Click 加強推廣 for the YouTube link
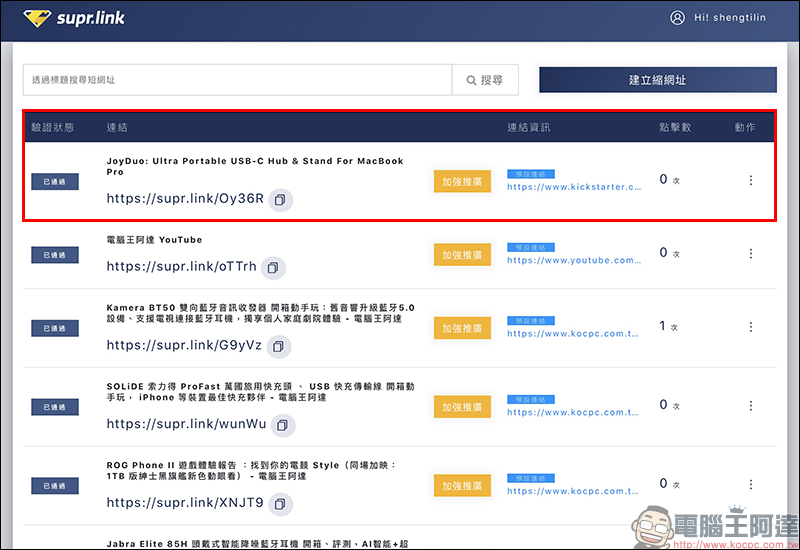Image resolution: width=800 pixels, height=550 pixels. [462, 255]
